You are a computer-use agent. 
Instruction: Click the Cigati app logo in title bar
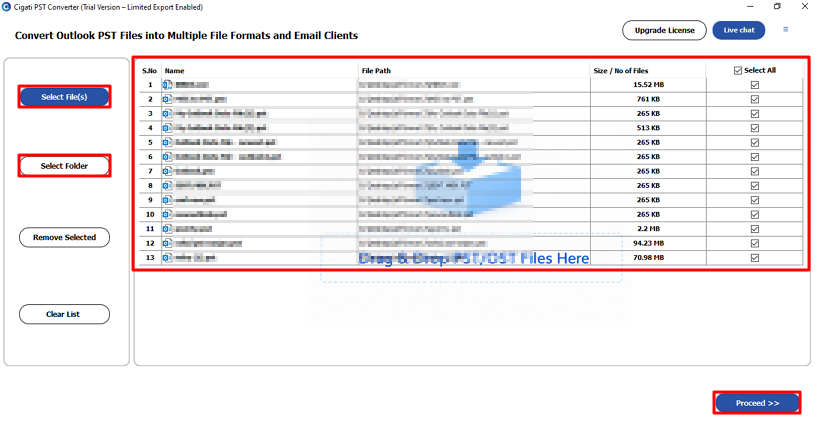(6, 7)
